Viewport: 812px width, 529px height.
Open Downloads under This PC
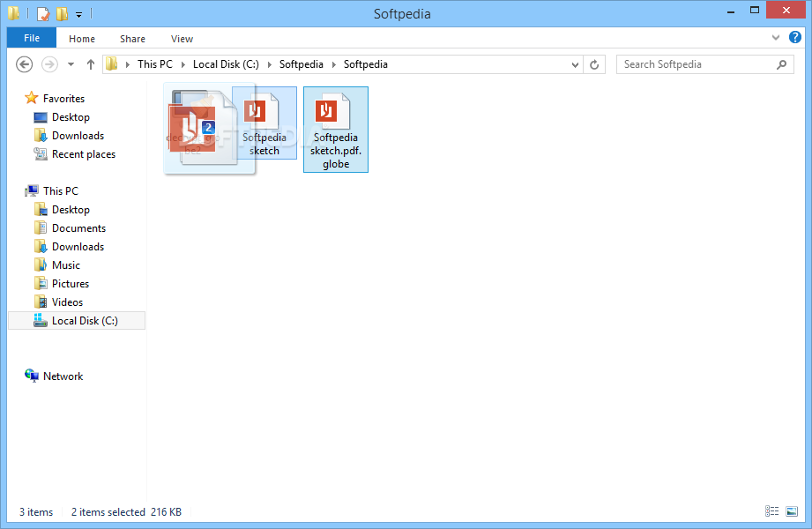[78, 247]
